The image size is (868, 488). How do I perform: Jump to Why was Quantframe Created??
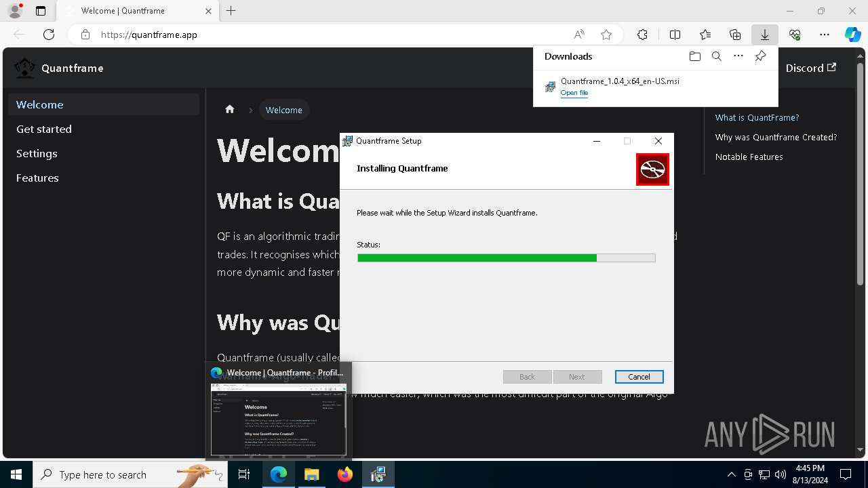pos(776,137)
